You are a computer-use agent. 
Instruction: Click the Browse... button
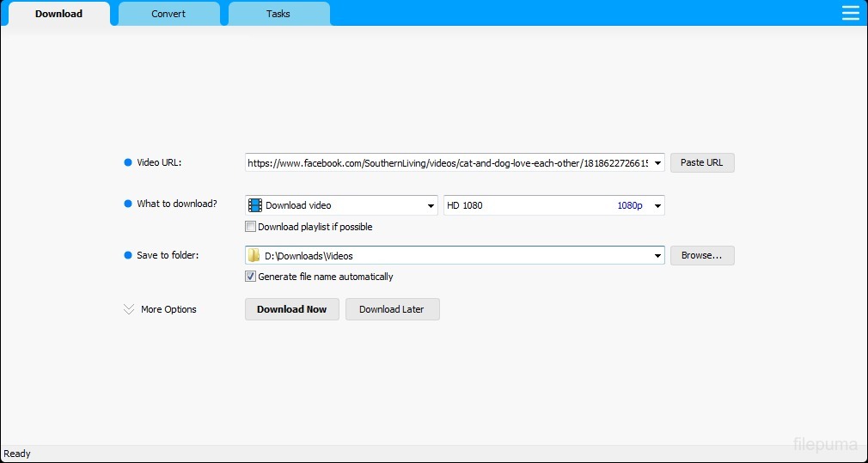pos(702,255)
